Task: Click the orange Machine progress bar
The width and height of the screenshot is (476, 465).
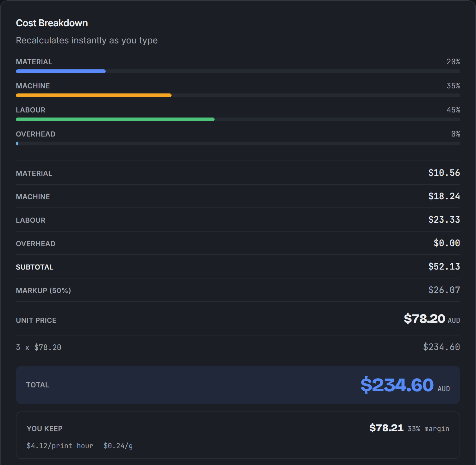Action: (94, 95)
